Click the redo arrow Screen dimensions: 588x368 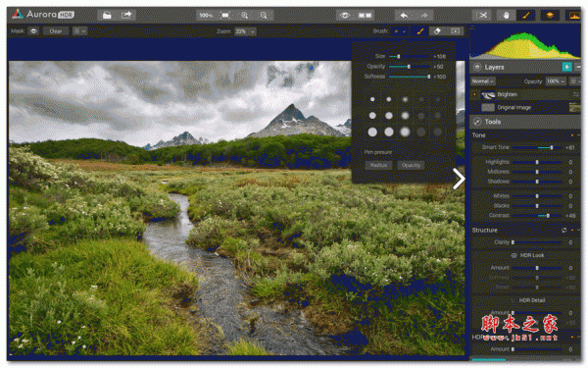pos(423,16)
